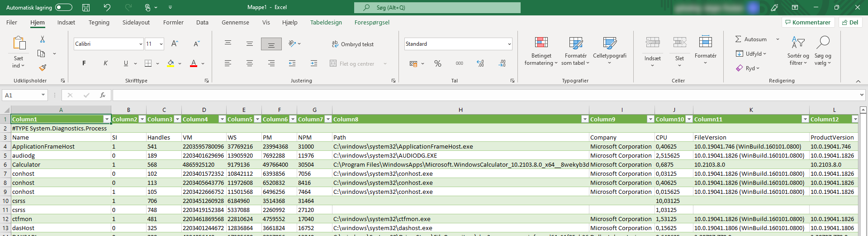Expand the Standard number format dropdown
This screenshot has width=868, height=236.
509,44
